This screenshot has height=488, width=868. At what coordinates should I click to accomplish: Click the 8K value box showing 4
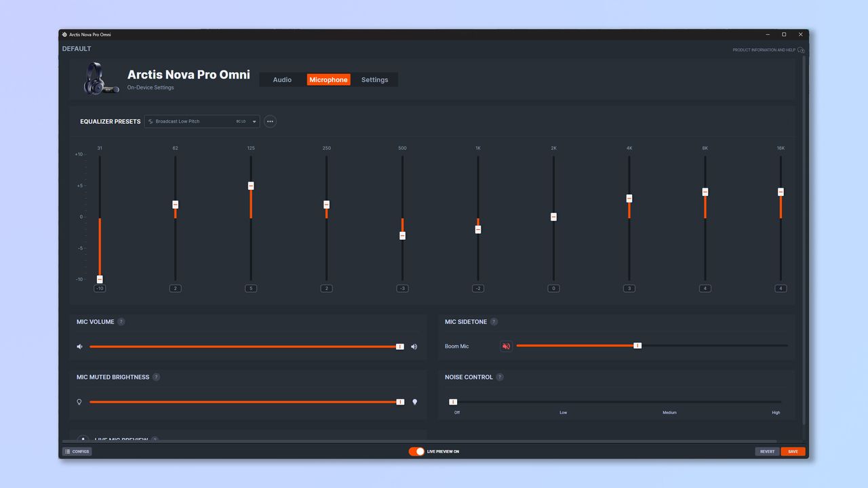705,289
